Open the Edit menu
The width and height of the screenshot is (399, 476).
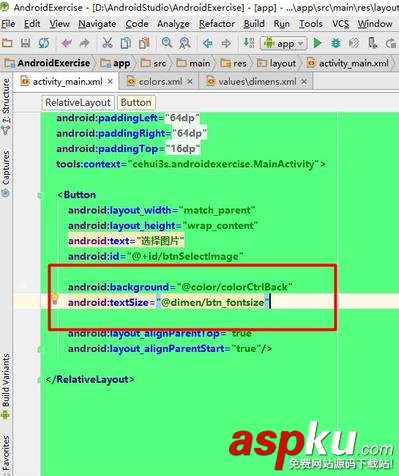[x=32, y=24]
